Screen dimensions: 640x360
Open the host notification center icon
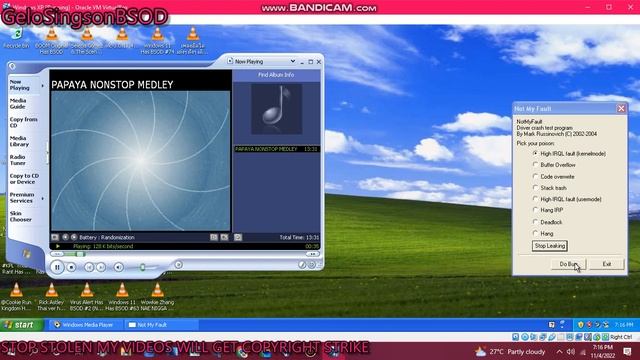coord(627,351)
